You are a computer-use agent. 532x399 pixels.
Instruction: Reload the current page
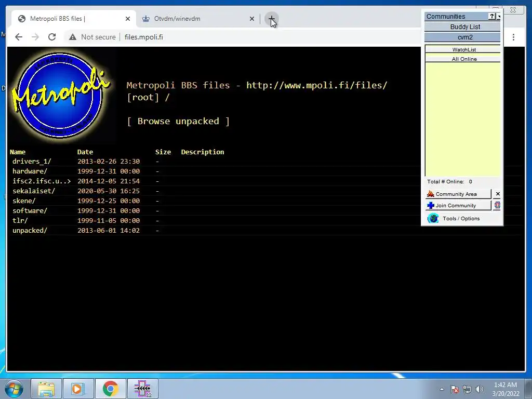click(x=52, y=37)
